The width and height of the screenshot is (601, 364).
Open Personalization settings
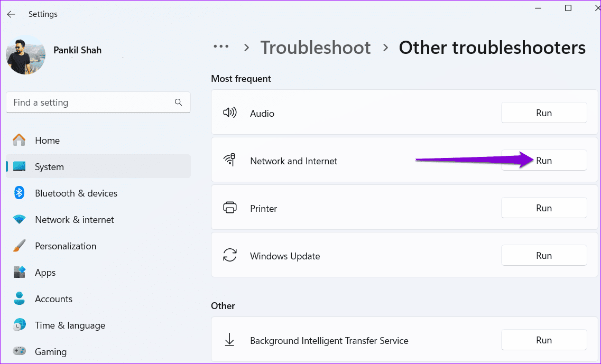coord(98,246)
